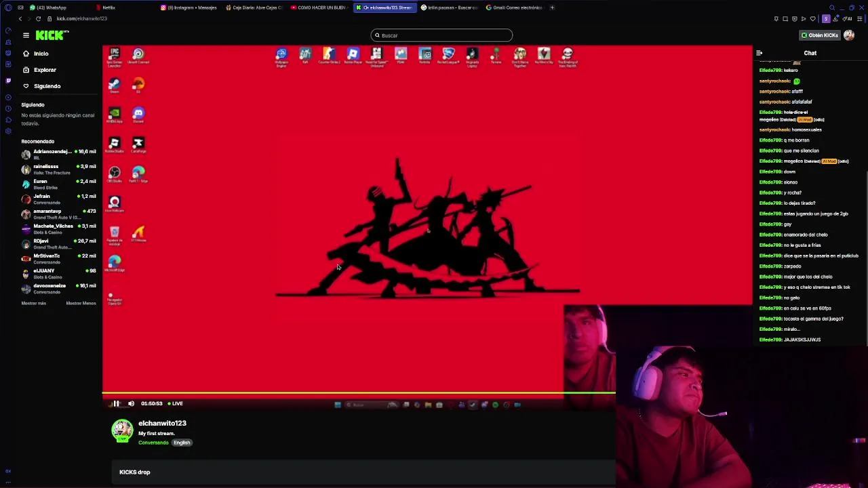Open RDjavi recommended channel
This screenshot has height=488, width=868.
click(x=58, y=244)
